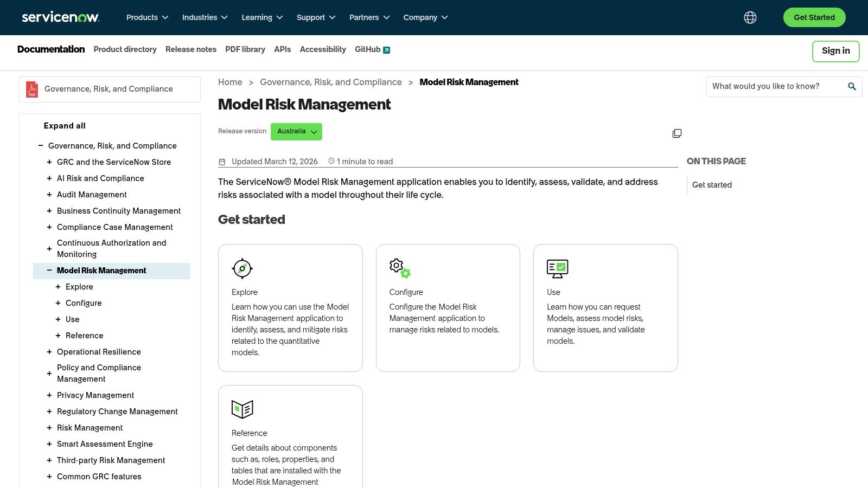Click the Governance, Risk, and Compliance PDF box
The width and height of the screenshot is (868, 488).
tap(110, 89)
